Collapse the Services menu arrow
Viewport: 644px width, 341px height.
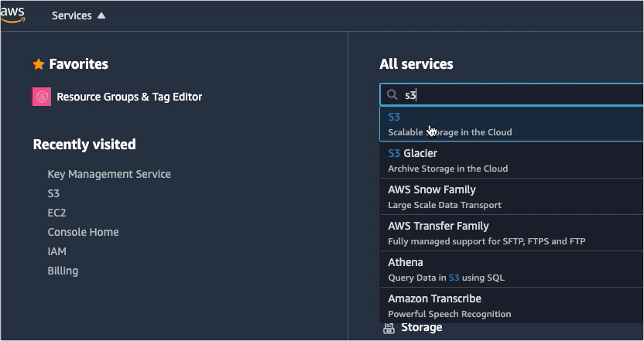tap(101, 15)
